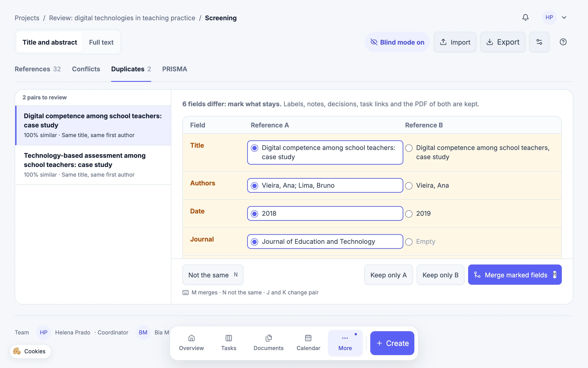Toggle Blind mode on
Screen dimensions: 588x368
point(397,42)
